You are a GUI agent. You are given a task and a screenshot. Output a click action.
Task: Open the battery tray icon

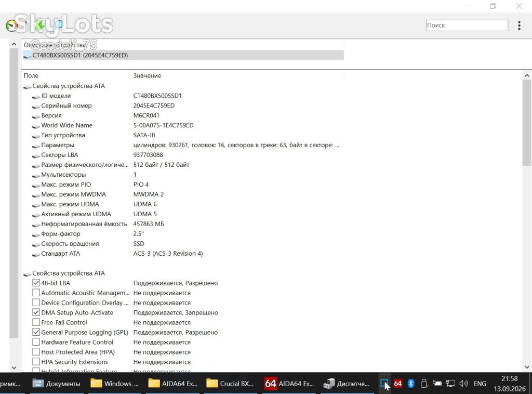pyautogui.click(x=437, y=384)
